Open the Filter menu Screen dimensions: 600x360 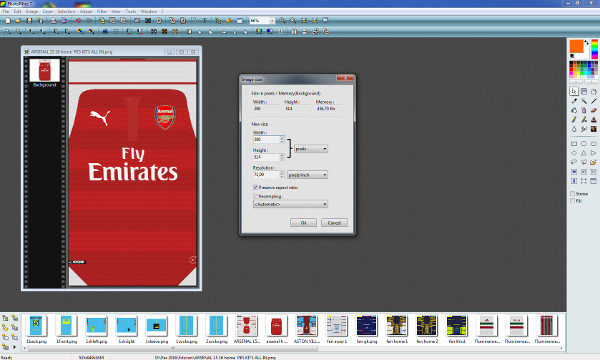101,11
